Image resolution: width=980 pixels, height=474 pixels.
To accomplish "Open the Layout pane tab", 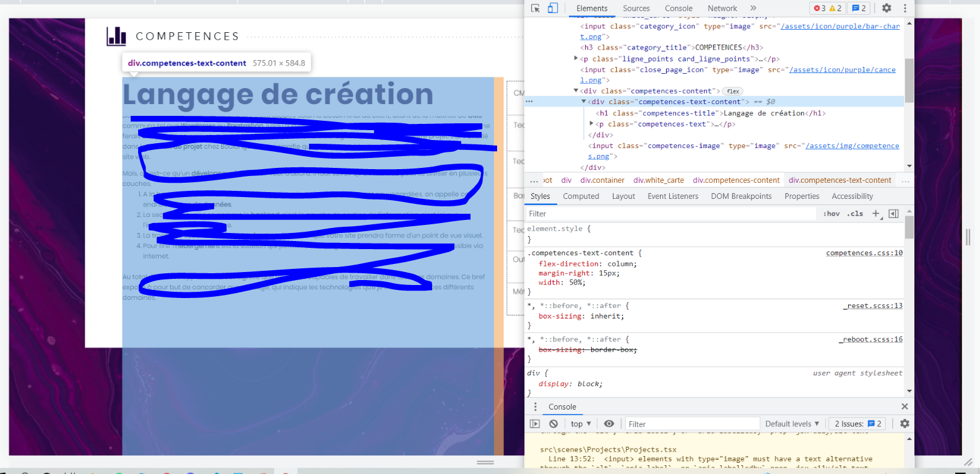I will (x=623, y=196).
